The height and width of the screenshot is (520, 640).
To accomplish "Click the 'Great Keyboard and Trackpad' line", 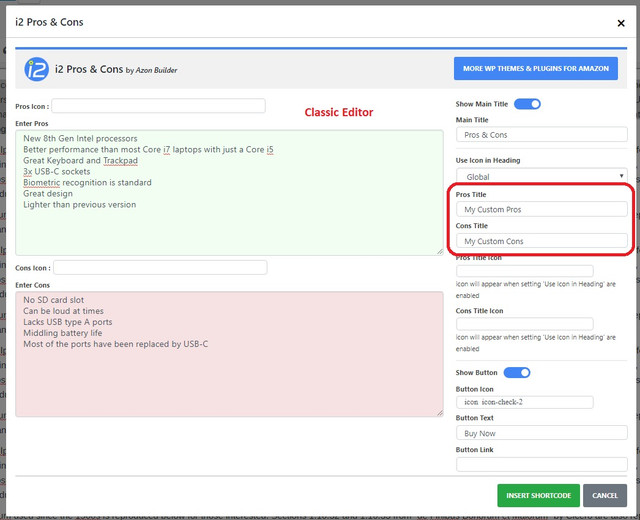I will tap(80, 160).
